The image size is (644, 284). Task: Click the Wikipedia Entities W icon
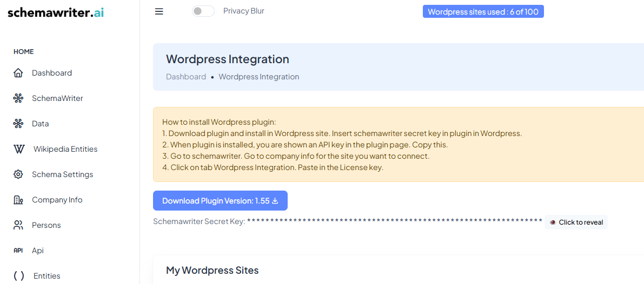(19, 149)
